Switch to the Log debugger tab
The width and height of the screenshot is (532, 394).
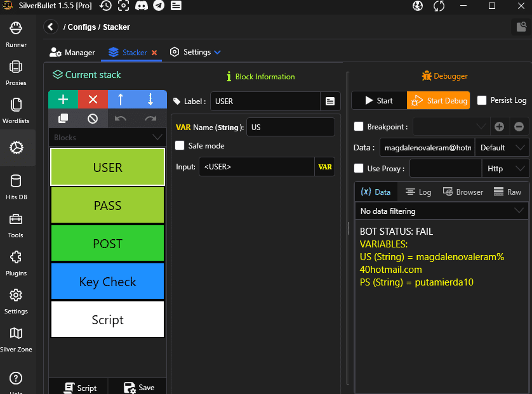(x=418, y=192)
